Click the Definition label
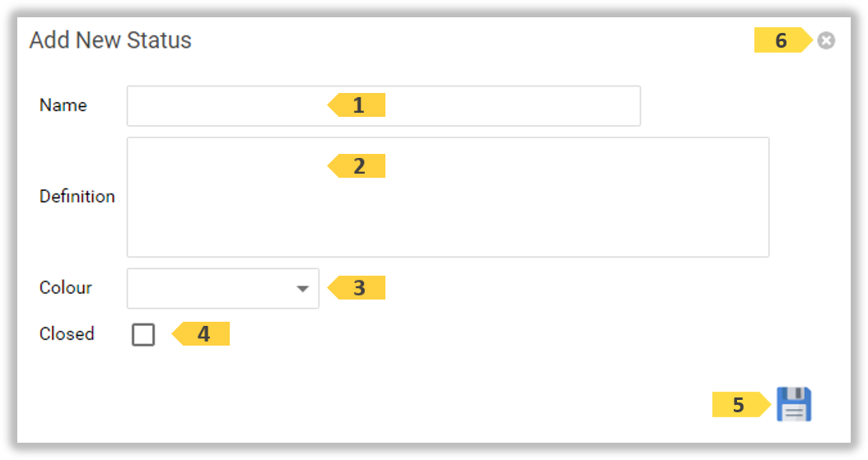Image resolution: width=868 pixels, height=460 pixels. pyautogui.click(x=77, y=197)
